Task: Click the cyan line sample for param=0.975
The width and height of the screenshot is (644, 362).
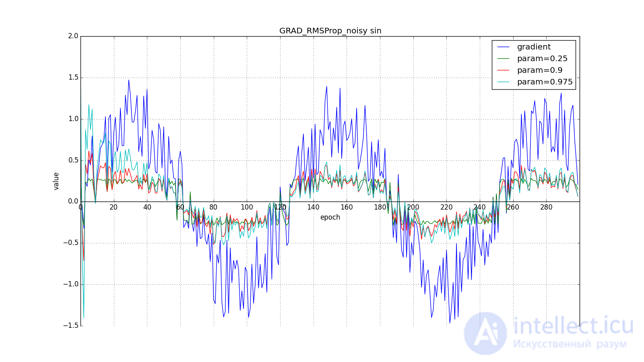Action: point(504,82)
